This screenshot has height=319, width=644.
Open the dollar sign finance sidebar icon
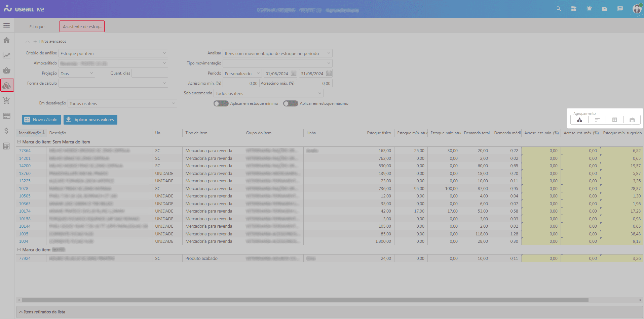click(x=7, y=131)
